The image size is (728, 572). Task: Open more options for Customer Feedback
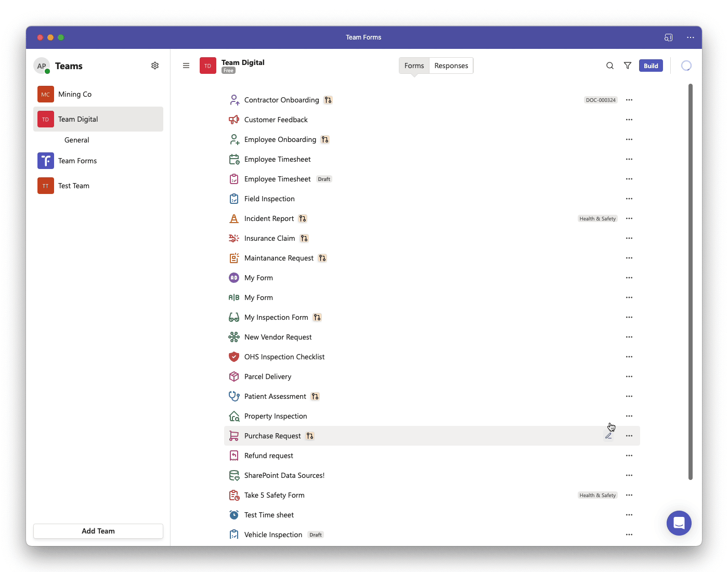tap(629, 120)
